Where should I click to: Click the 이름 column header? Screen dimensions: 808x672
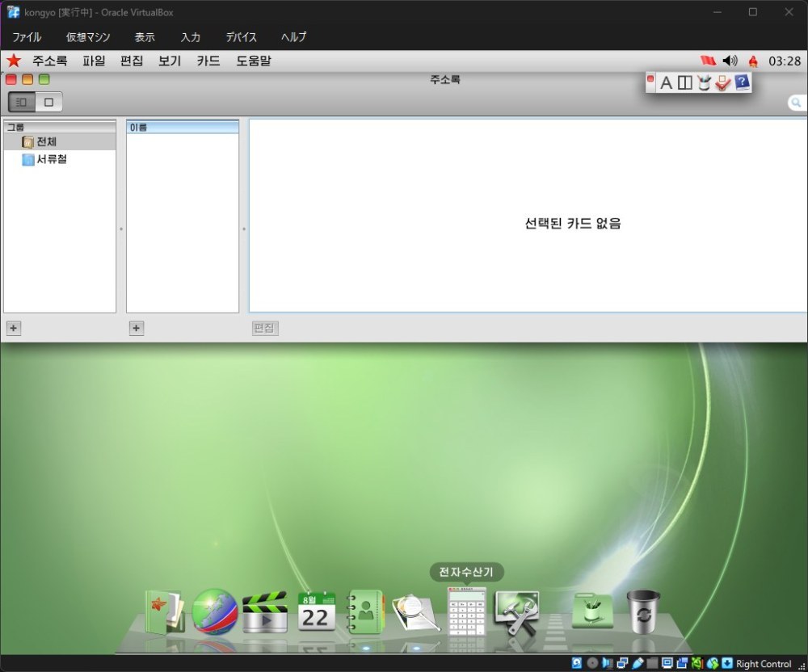pyautogui.click(x=183, y=127)
